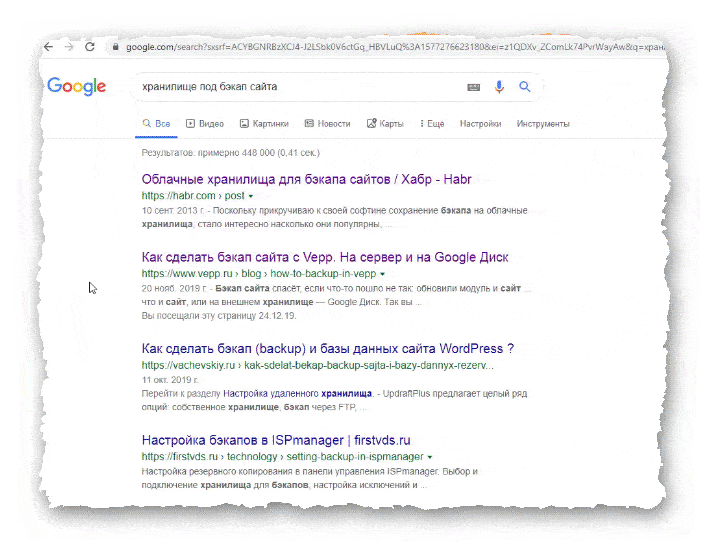Switch to the Картинки tab

click(x=264, y=123)
